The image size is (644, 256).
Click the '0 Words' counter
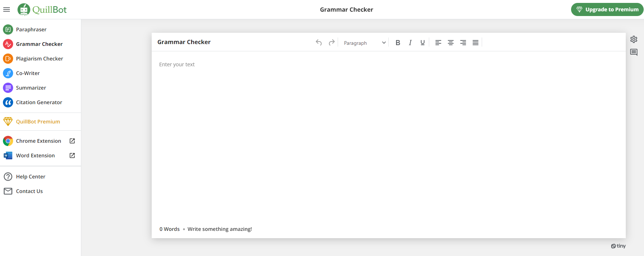tap(170, 229)
